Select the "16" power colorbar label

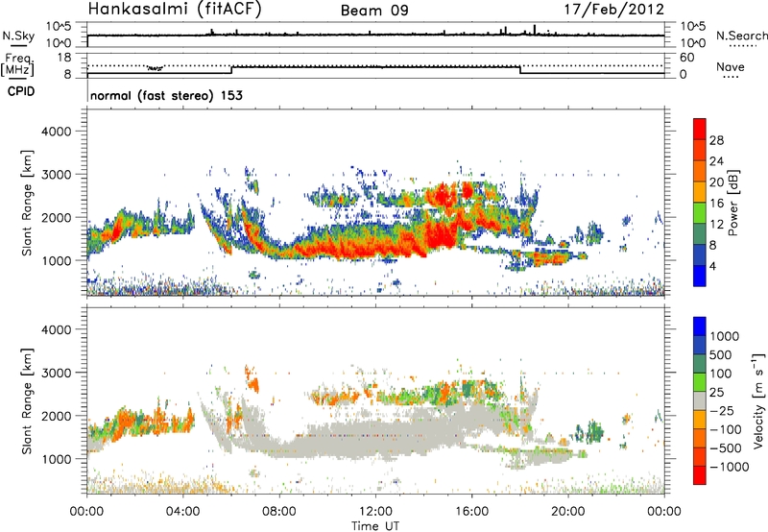[716, 204]
